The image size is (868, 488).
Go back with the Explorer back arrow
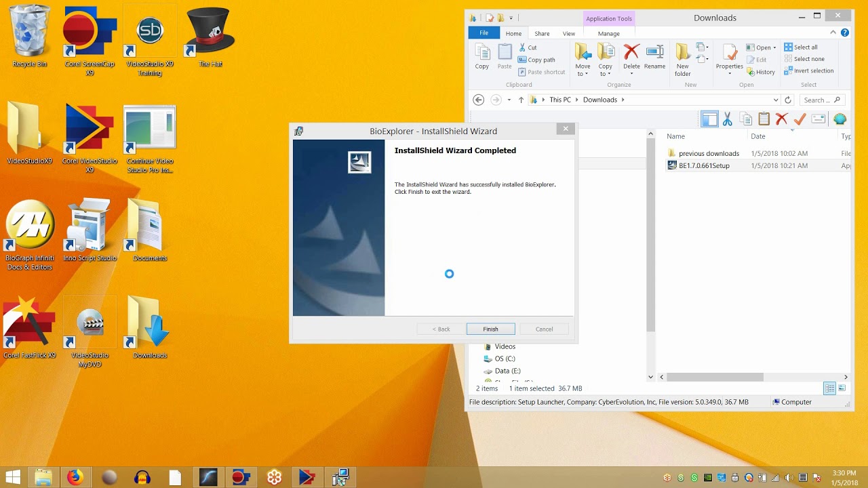point(478,100)
